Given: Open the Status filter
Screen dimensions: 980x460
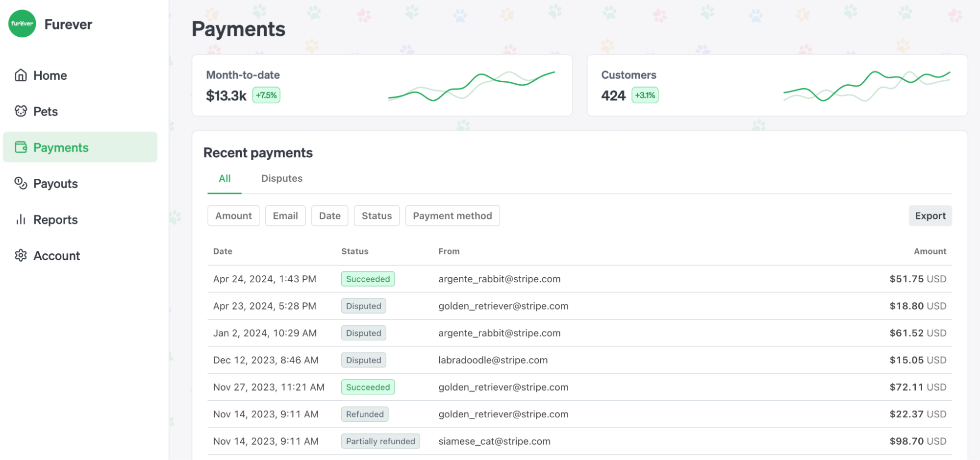Looking at the screenshot, I should [x=377, y=216].
